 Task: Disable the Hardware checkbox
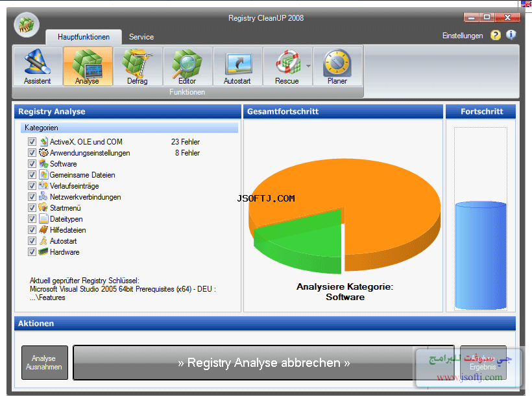pyautogui.click(x=32, y=252)
